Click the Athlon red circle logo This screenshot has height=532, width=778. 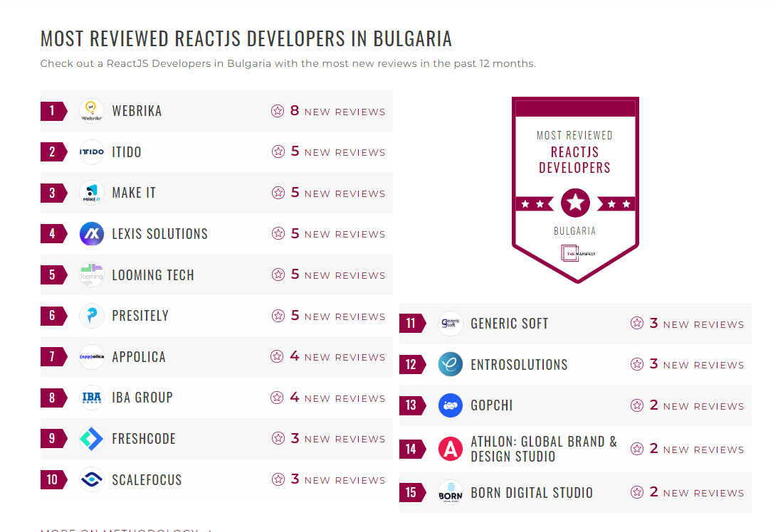pyautogui.click(x=450, y=449)
